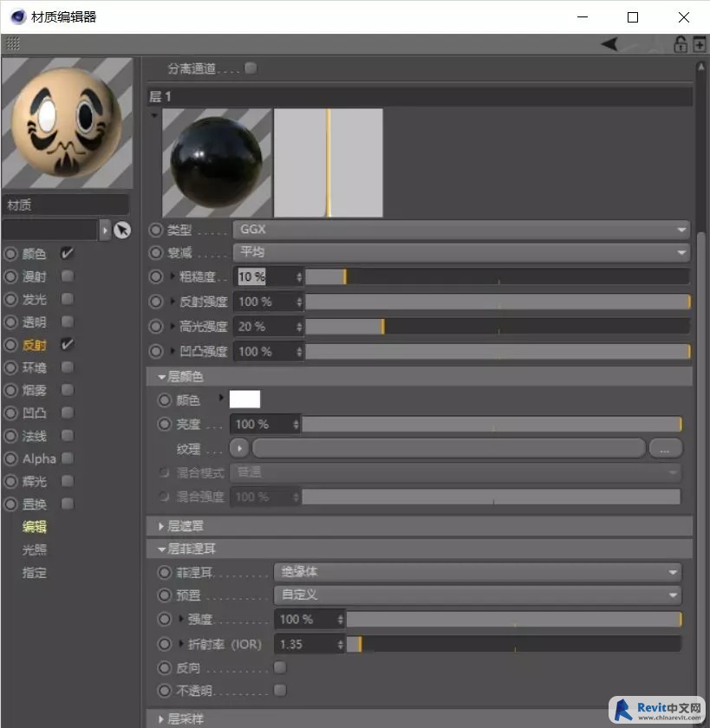Viewport: 710px width, 728px height.
Task: Click the circle icon left of Alpha channel
Action: [x=10, y=458]
